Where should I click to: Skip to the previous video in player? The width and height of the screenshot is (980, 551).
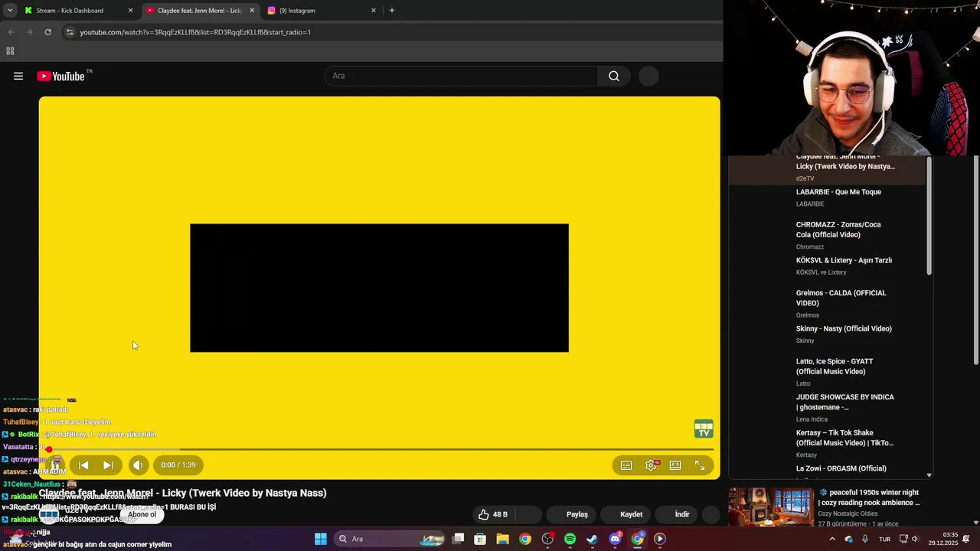pyautogui.click(x=84, y=465)
